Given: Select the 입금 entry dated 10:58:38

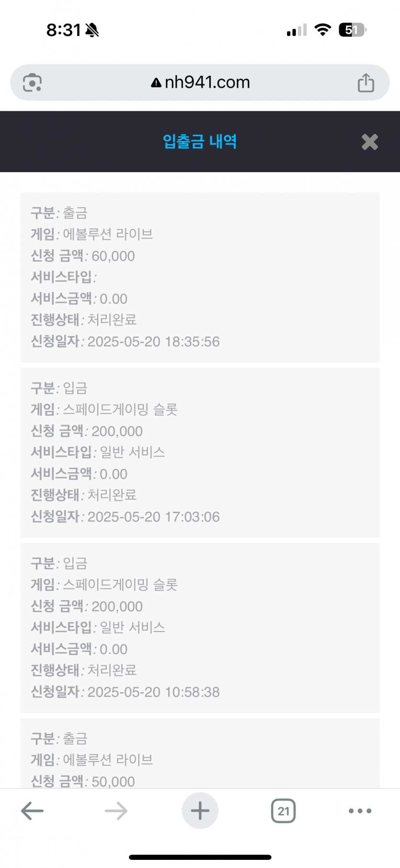Looking at the screenshot, I should click(200, 628).
